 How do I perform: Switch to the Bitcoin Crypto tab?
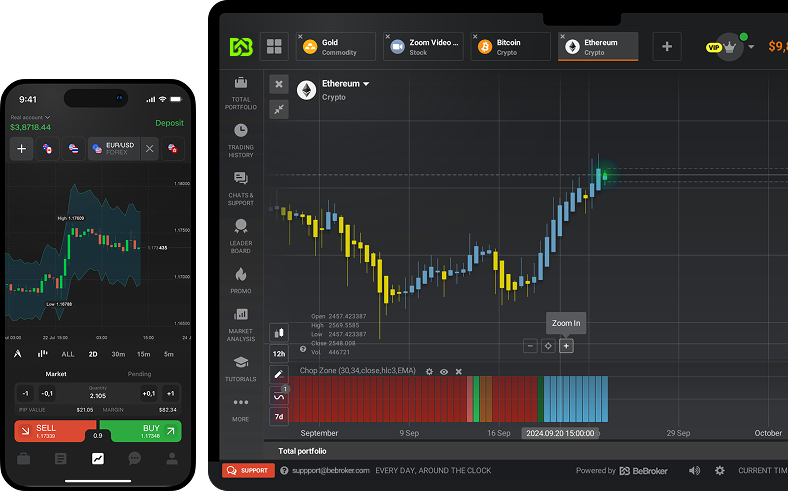tap(511, 47)
